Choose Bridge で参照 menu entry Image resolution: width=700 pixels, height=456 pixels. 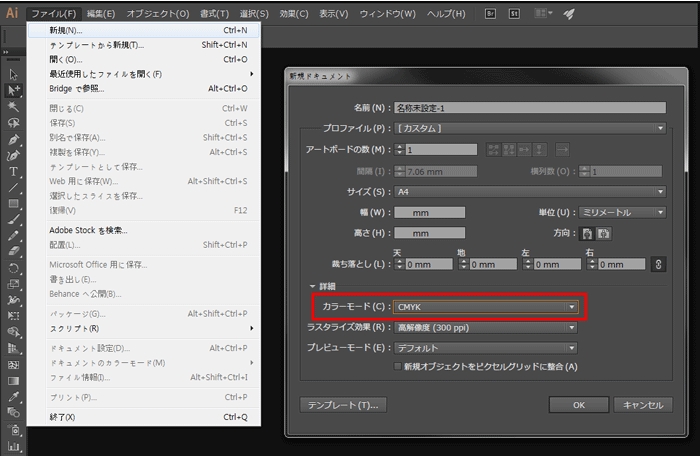(144, 89)
